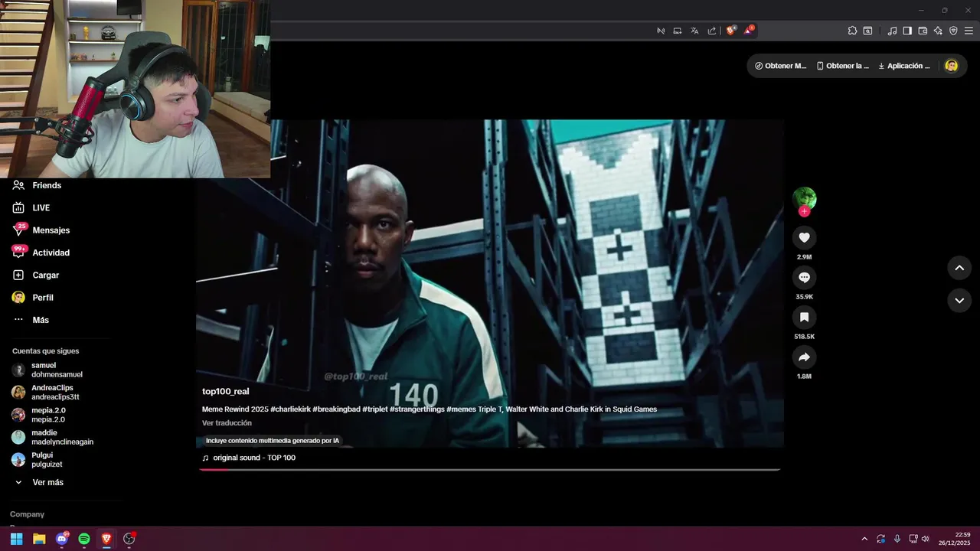
Task: Click the #breakingbad hashtag
Action: tap(336, 409)
